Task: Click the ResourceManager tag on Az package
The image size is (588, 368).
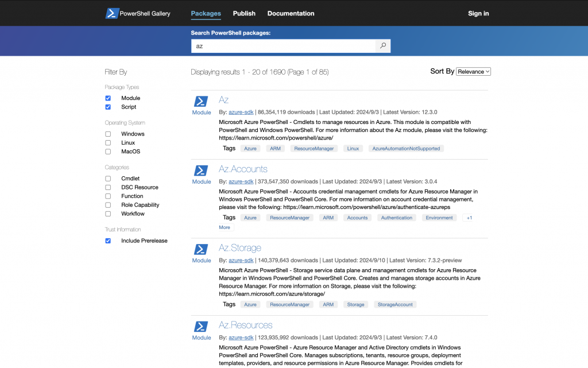Action: (314, 149)
